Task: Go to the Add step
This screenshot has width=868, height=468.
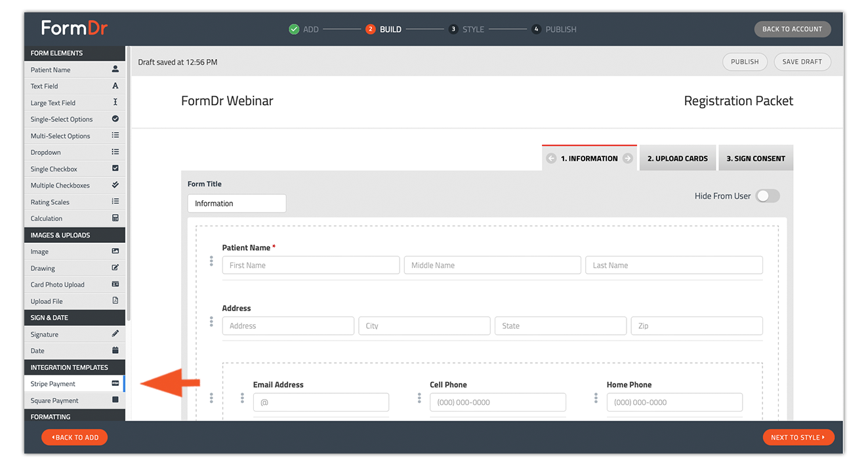Action: point(304,30)
